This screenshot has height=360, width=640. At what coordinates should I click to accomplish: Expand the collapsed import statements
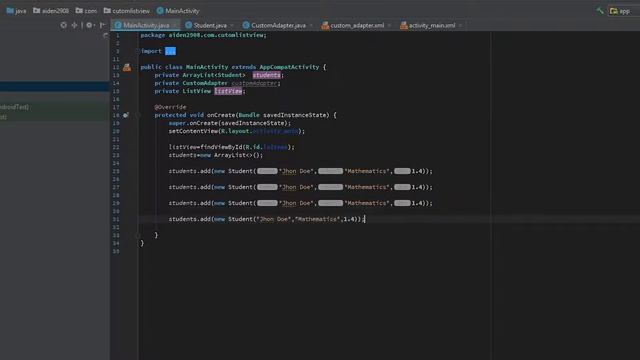point(138,51)
